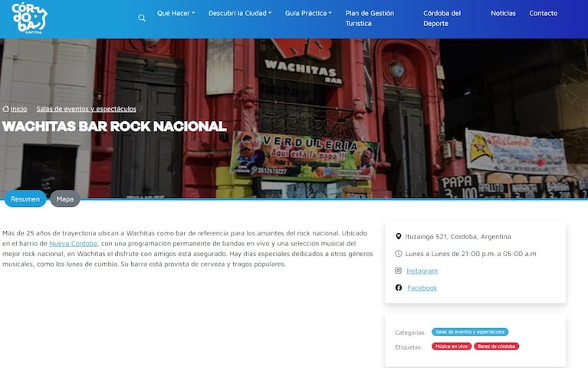The image size is (588, 368).
Task: Expand the Descubrí la Ciudad dropdown
Action: [240, 13]
